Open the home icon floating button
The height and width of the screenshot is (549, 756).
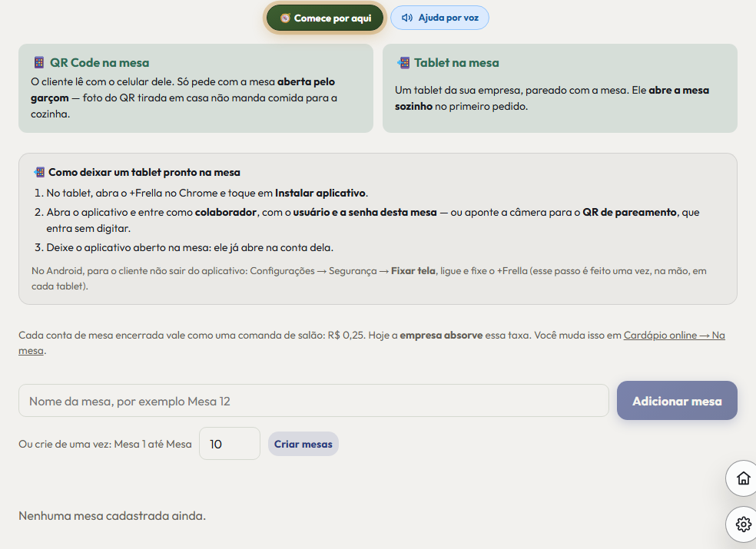coord(743,478)
